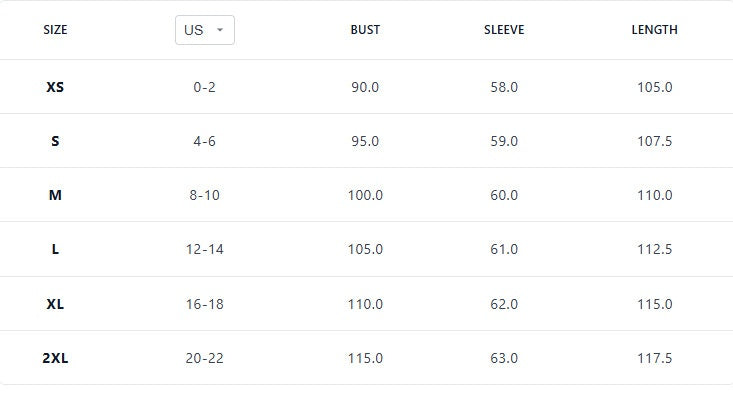Click the 61.0 sleeve value

504,249
